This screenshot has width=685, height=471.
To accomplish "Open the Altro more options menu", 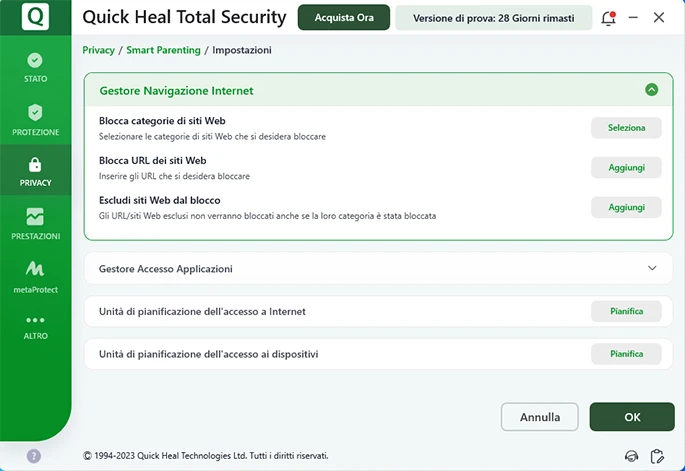I will pyautogui.click(x=35, y=327).
